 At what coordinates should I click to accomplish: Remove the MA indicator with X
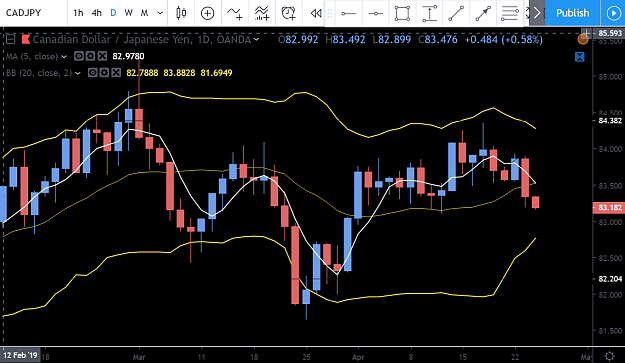102,56
